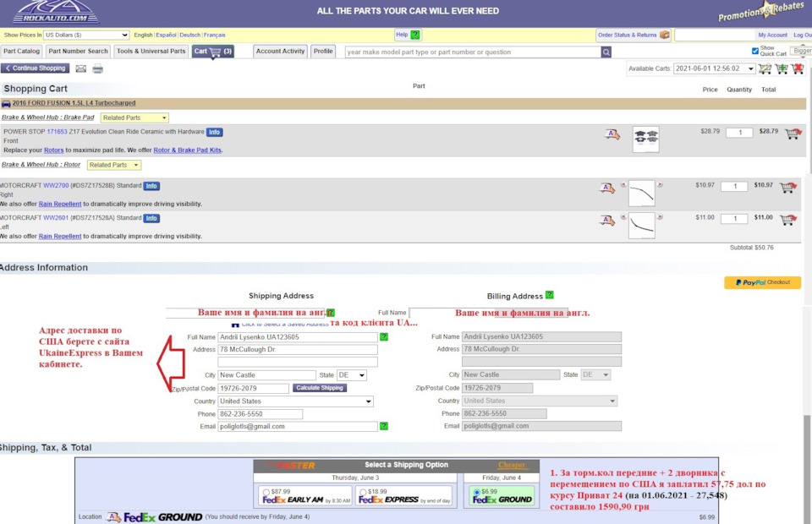
Task: Open the Part Catalog tab
Action: click(x=21, y=52)
